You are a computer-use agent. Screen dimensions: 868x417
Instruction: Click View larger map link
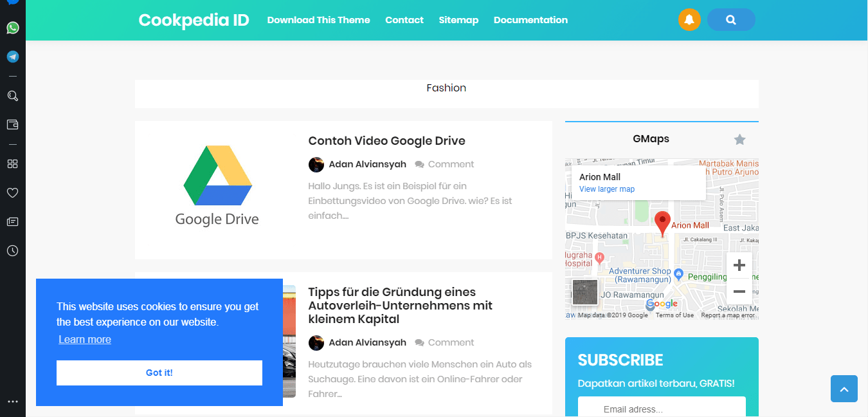point(607,189)
